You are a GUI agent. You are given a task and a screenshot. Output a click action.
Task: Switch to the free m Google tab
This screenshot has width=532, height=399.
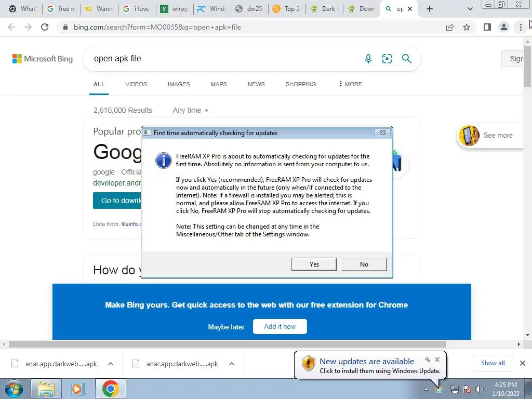61,9
